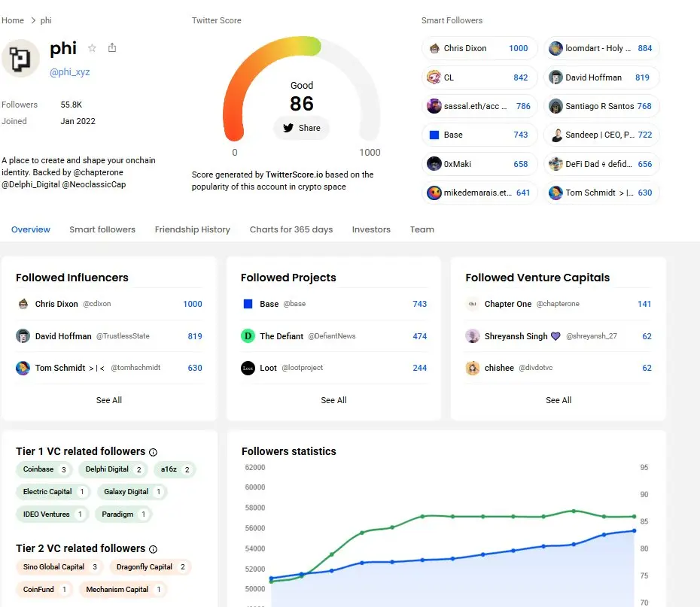Click last green data point on followers chart
Image resolution: width=700 pixels, height=607 pixels.
coord(634,517)
